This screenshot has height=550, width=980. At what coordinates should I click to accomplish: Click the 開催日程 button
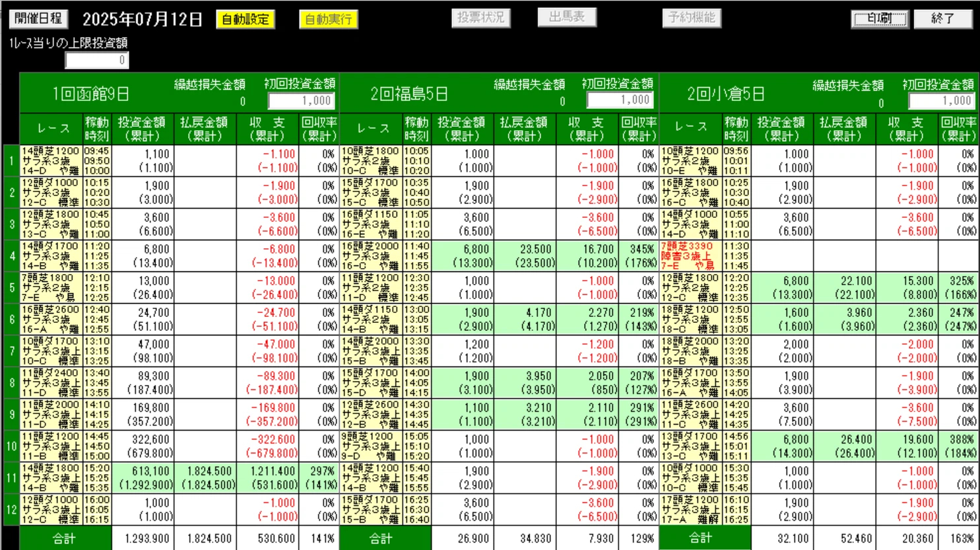coord(38,18)
